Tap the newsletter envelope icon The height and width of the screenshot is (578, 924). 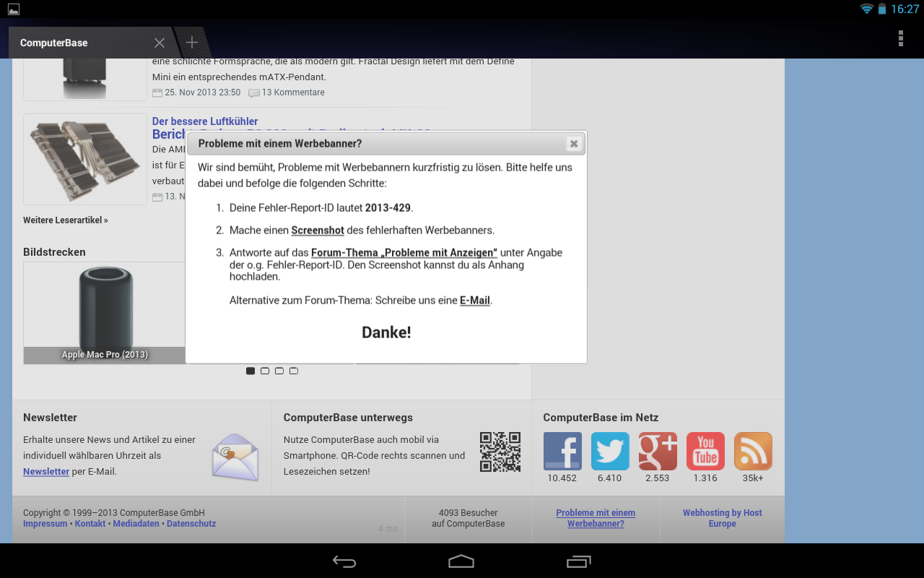[235, 457]
